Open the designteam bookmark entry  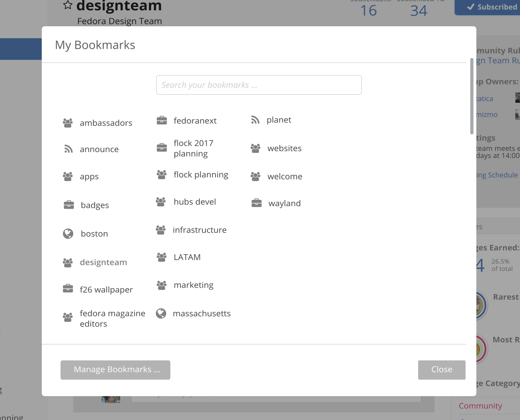(x=103, y=262)
